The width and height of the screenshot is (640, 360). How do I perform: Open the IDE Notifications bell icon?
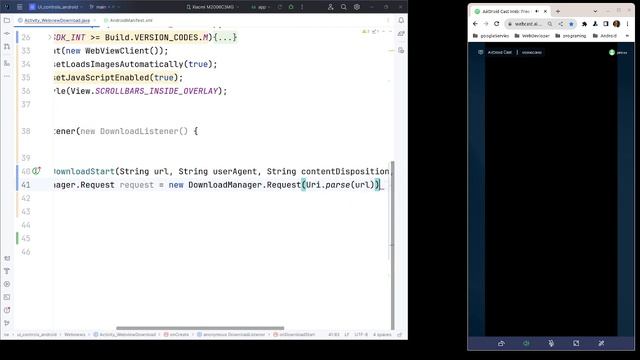401,20
